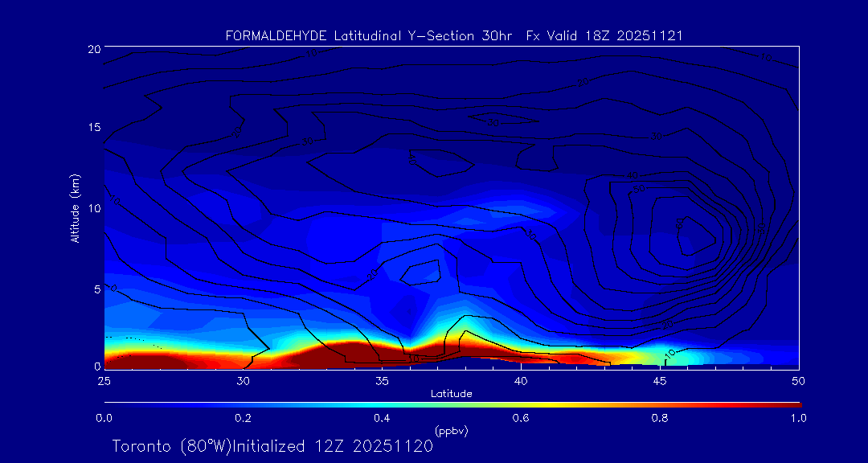Click the 0.2 colorbar scale label
Image resolution: width=868 pixels, height=463 pixels.
pyautogui.click(x=243, y=418)
